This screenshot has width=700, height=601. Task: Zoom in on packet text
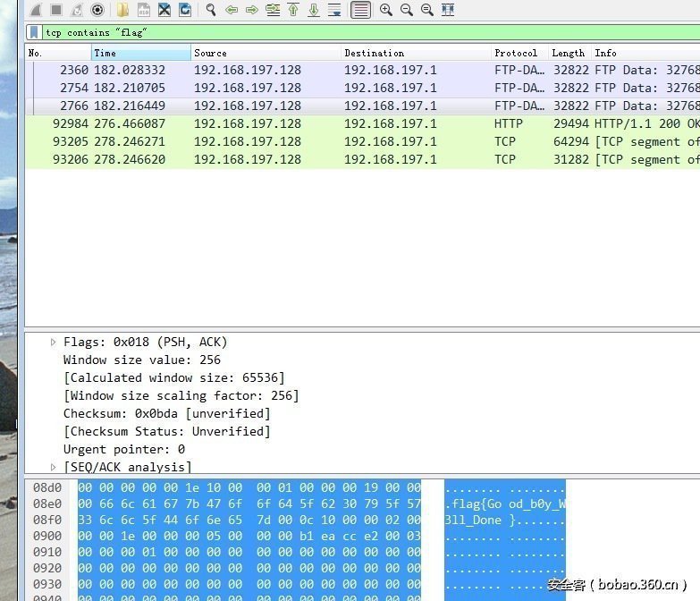(x=386, y=10)
